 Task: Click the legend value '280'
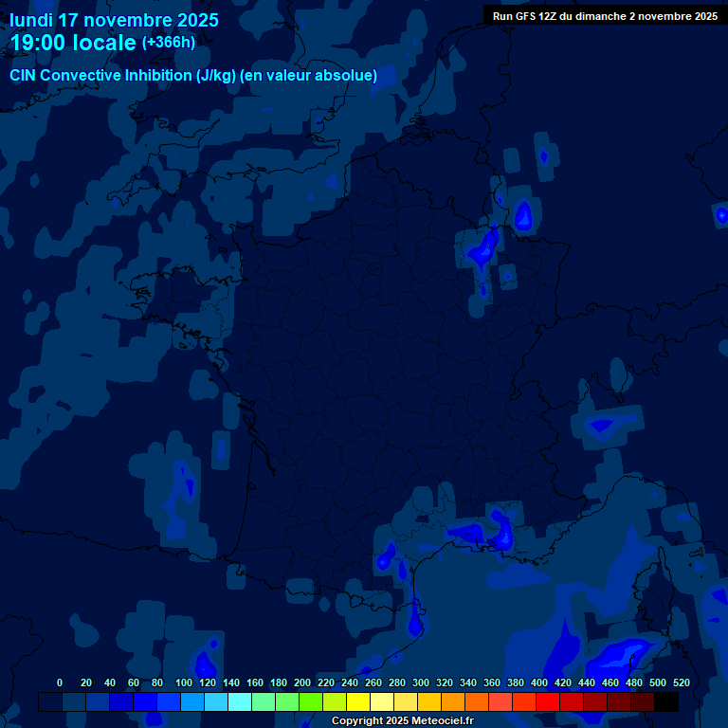[x=397, y=682]
